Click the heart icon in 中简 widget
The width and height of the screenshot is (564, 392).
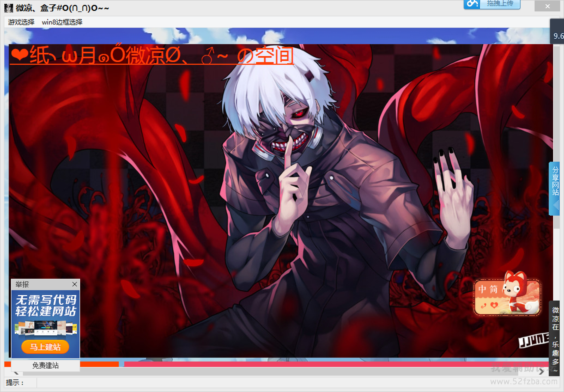click(494, 305)
